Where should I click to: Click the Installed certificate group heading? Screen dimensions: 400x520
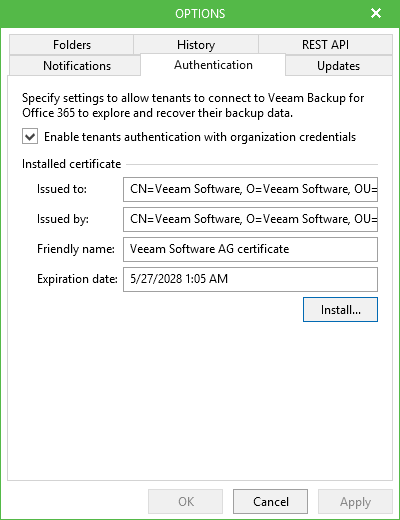click(x=71, y=164)
